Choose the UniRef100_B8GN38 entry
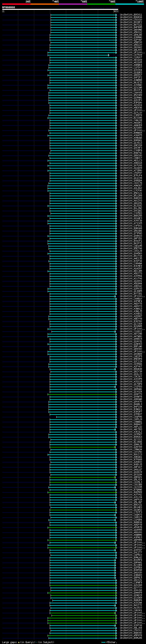The width and height of the screenshot is (146, 644). tap(131, 369)
